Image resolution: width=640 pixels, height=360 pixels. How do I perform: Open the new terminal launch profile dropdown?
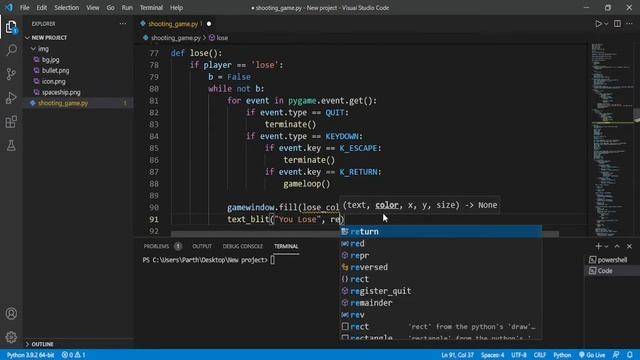(606, 246)
